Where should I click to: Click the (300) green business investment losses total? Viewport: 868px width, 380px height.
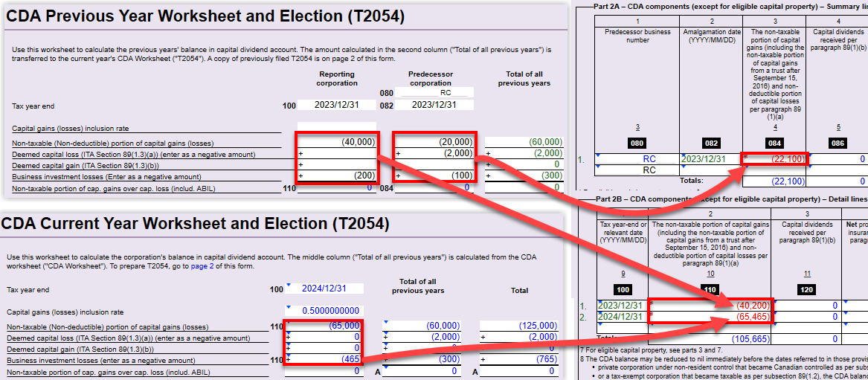[x=524, y=176]
